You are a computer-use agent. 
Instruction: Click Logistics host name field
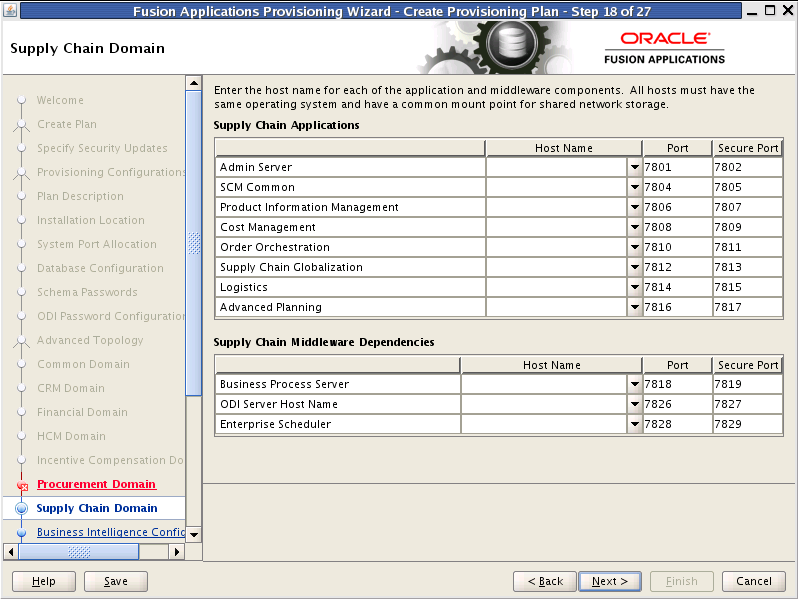point(557,287)
